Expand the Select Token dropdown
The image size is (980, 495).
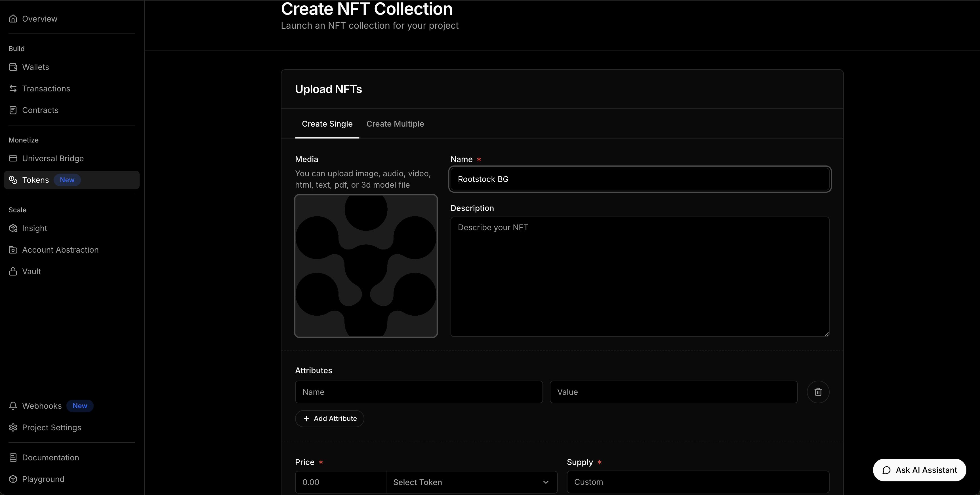[471, 482]
